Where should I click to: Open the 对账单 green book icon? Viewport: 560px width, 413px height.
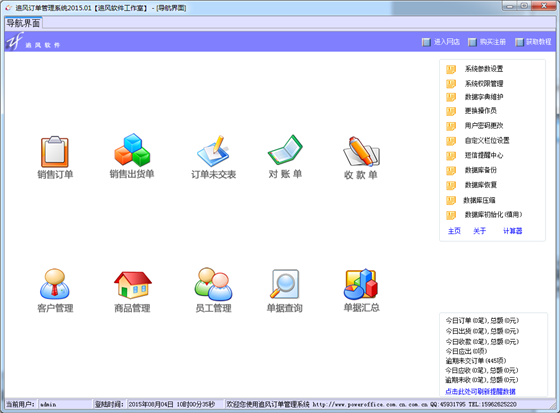(285, 150)
